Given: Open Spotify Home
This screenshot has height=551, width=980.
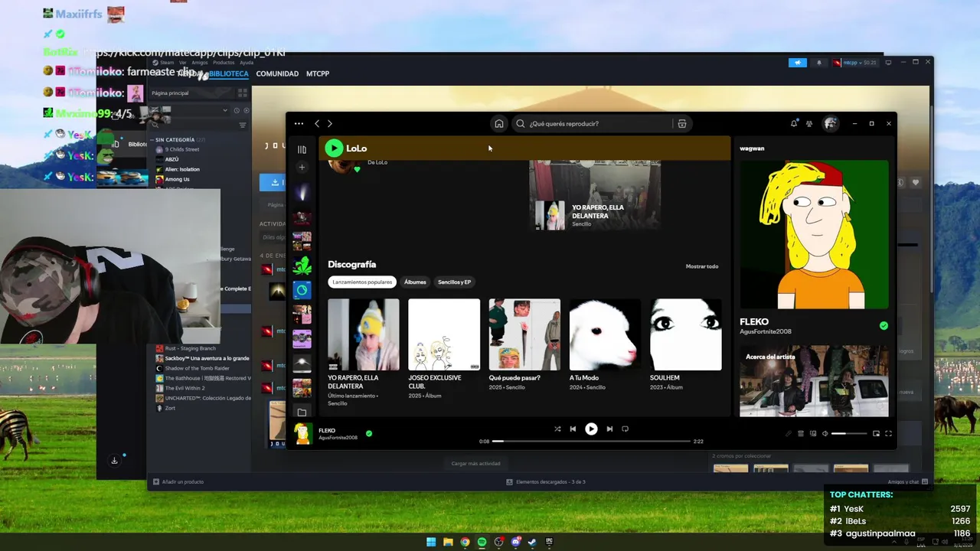Looking at the screenshot, I should coord(499,123).
